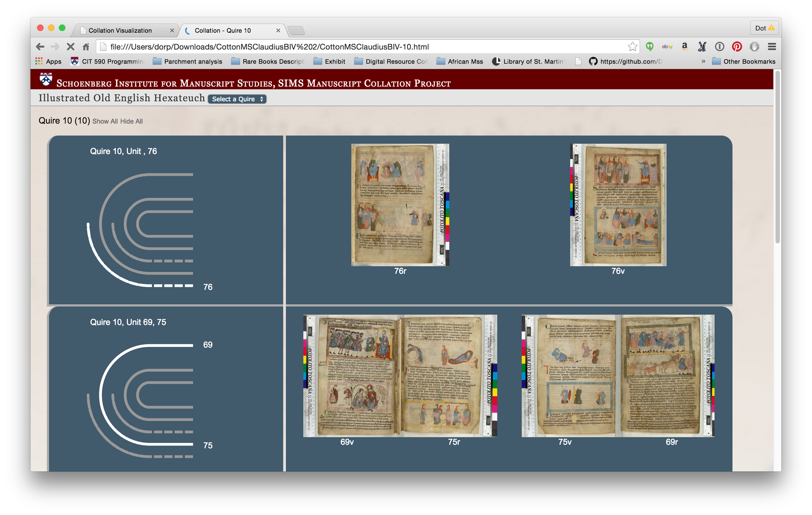This screenshot has height=515, width=812.
Task: Click the Dot profile button
Action: tap(764, 28)
